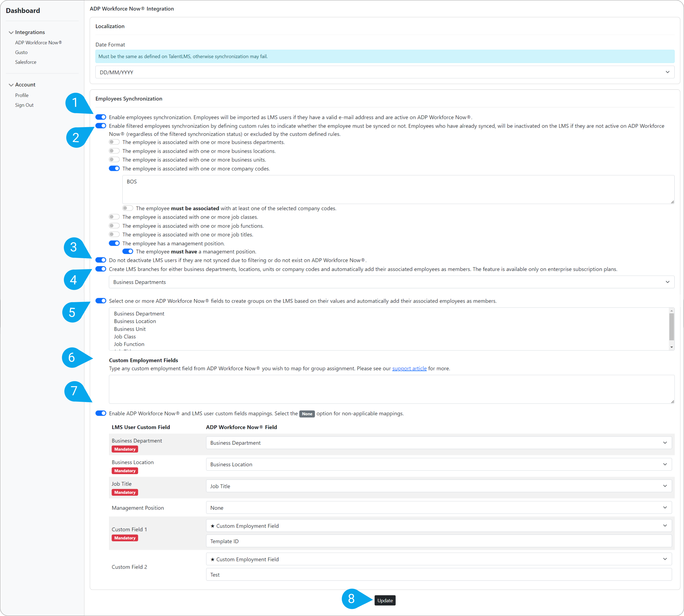This screenshot has height=616, width=684.
Task: Select Business Unit in groups list
Action: [x=130, y=329]
